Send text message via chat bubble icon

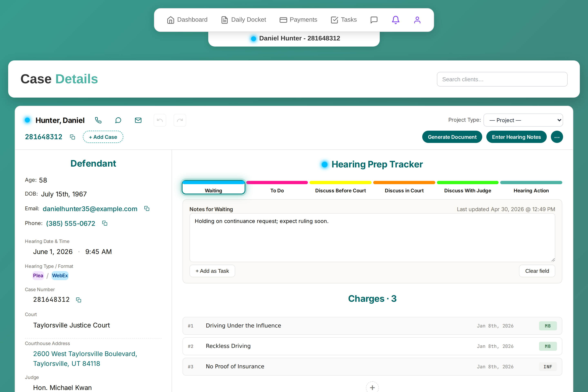[118, 120]
